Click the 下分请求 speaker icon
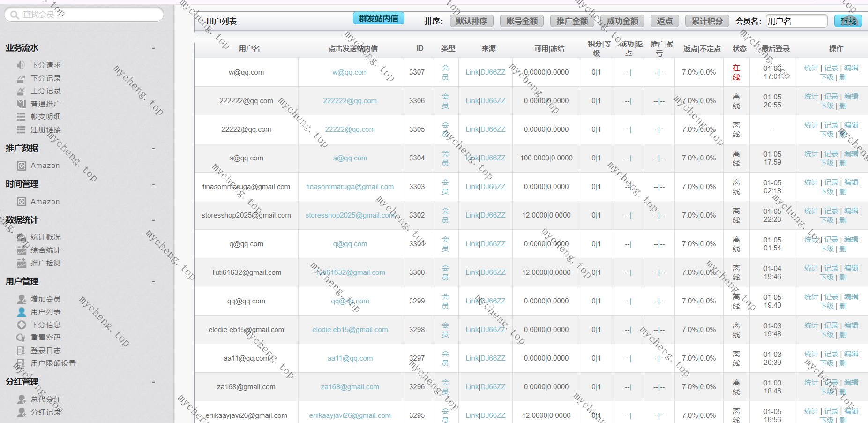Viewport: 868px width, 423px height. (x=21, y=65)
